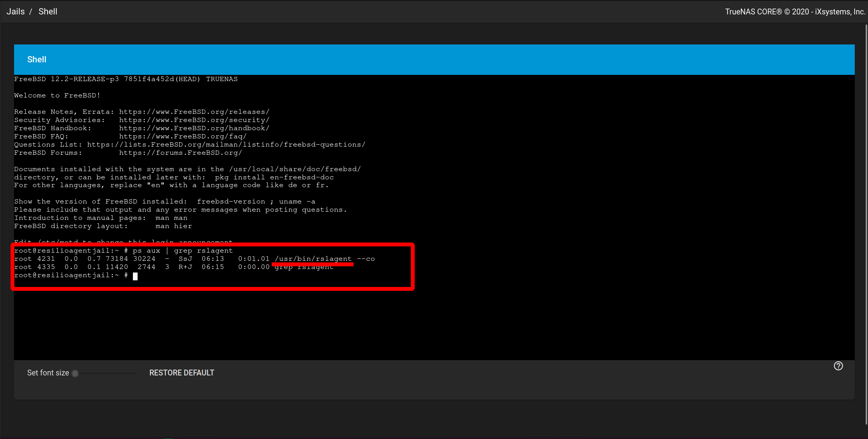Click the help question mark icon
This screenshot has height=439, width=868.
(x=838, y=366)
